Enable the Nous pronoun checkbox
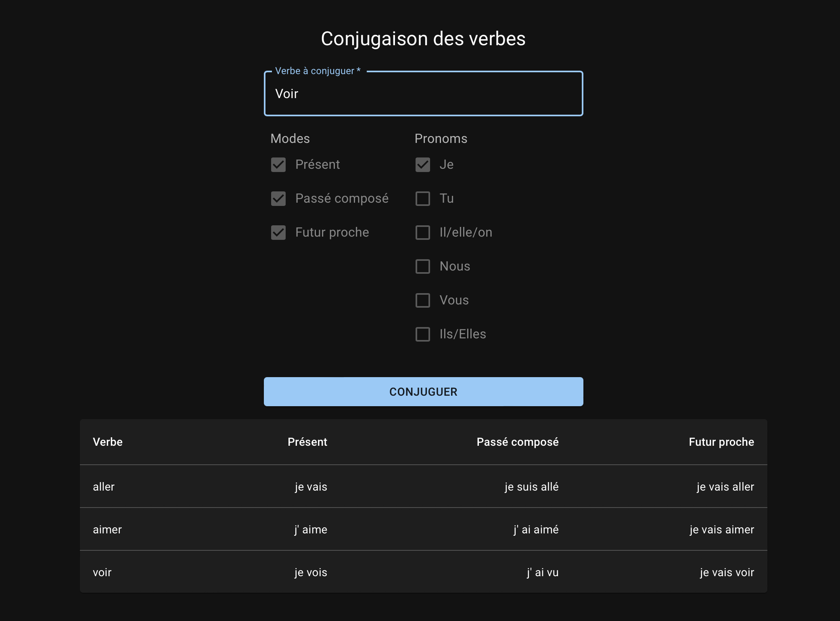Image resolution: width=840 pixels, height=621 pixels. (423, 266)
